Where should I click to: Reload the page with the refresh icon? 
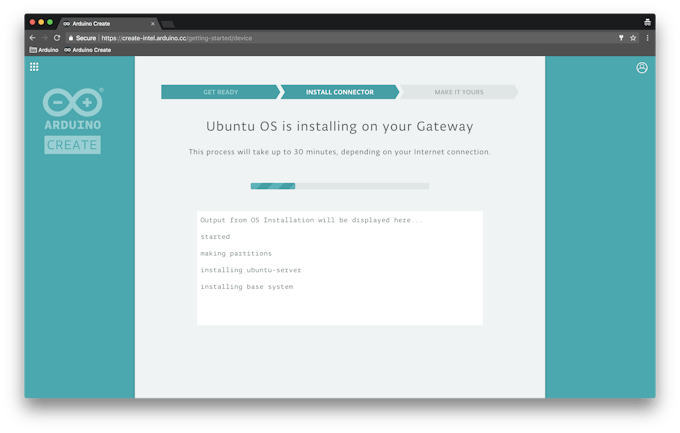click(57, 38)
